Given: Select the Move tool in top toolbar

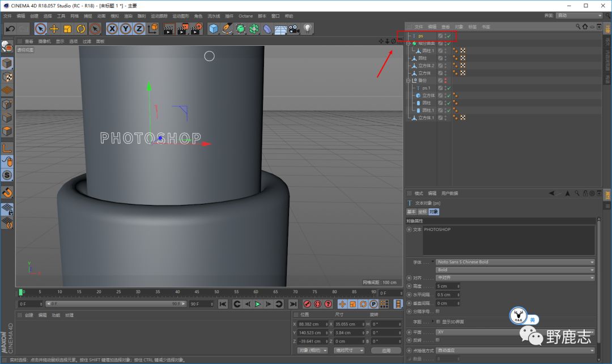Looking at the screenshot, I should point(54,29).
